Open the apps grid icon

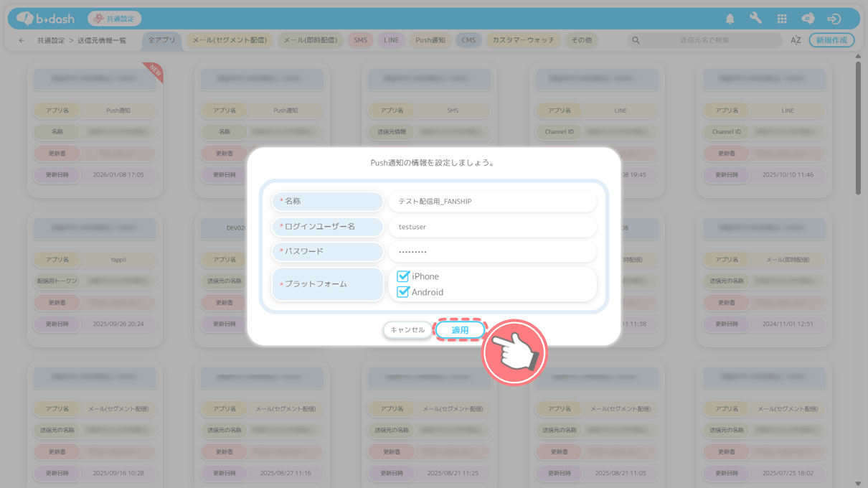(x=782, y=19)
